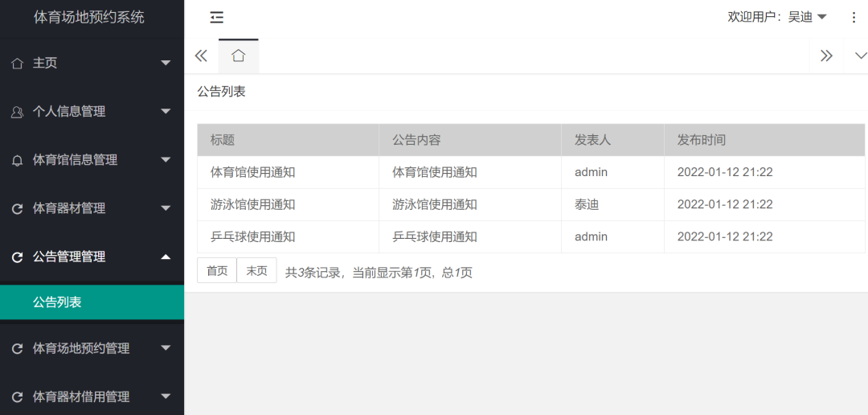This screenshot has height=415, width=868.
Task: Expand the 体育器材借用管理 menu arrow
Action: coord(166,397)
